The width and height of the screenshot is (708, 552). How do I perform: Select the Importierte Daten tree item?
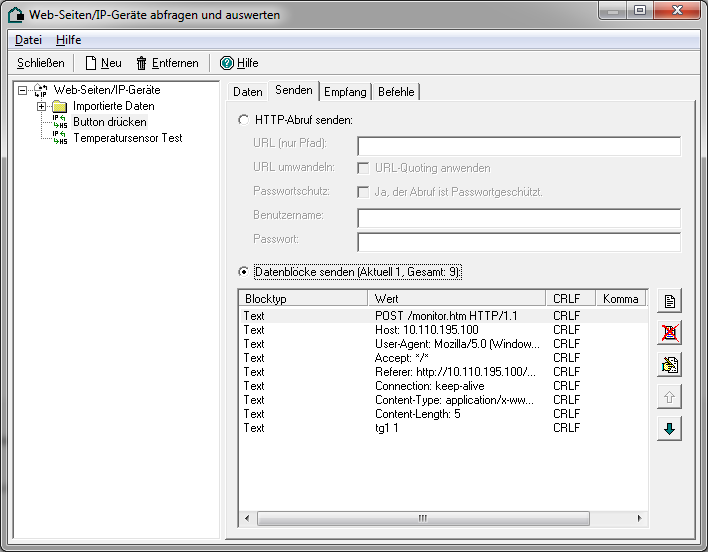click(x=114, y=107)
